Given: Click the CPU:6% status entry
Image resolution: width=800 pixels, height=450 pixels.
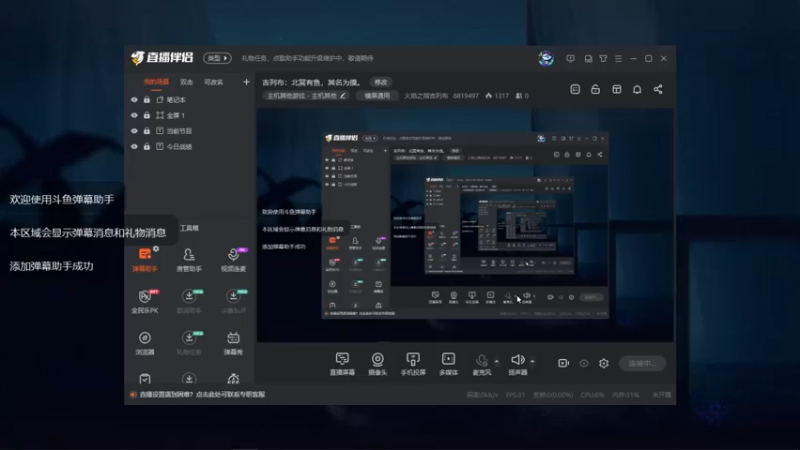Looking at the screenshot, I should [x=592, y=395].
